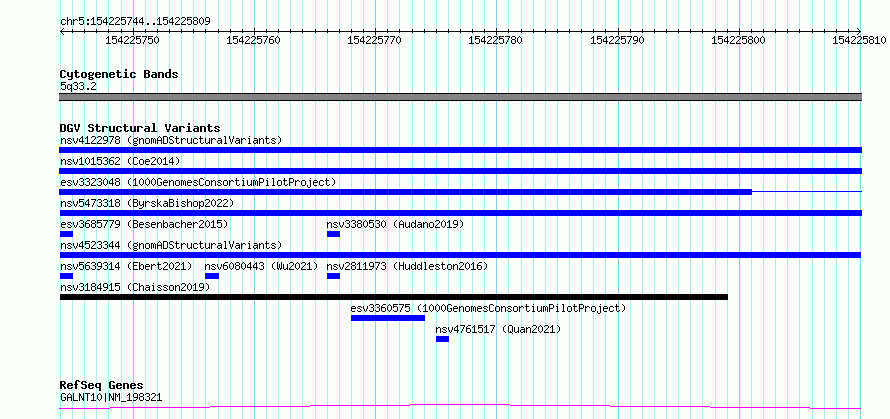The width and height of the screenshot is (890, 419).
Task: Click the small blue bar under nsv6080443
Action: [212, 276]
